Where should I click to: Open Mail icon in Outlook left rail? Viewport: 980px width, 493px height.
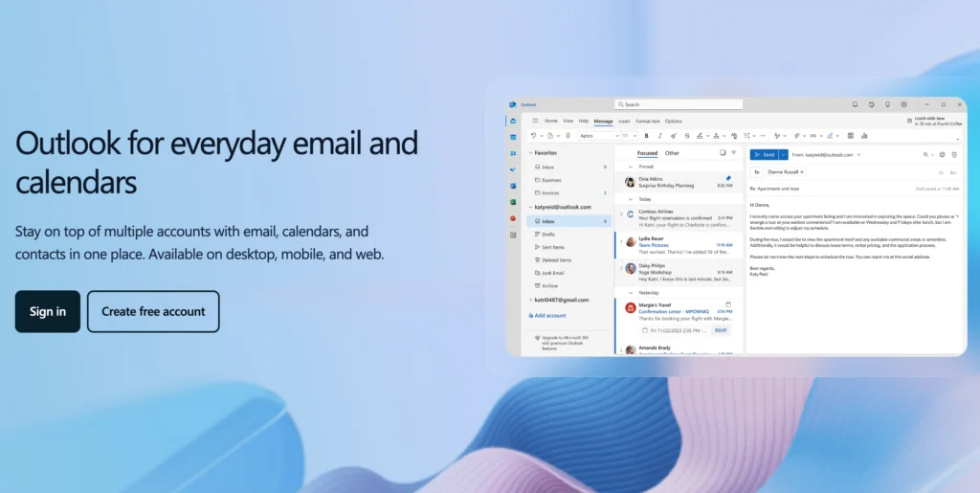click(x=513, y=121)
